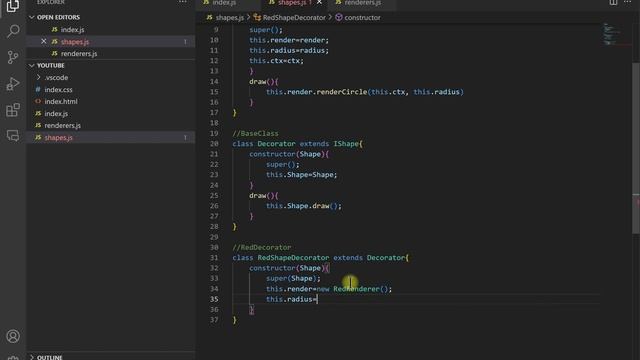Click line number 31 in gutter

pos(214,258)
